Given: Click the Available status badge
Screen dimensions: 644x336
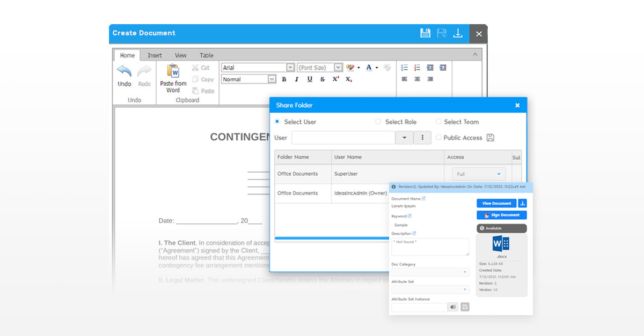Looking at the screenshot, I should tap(502, 228).
